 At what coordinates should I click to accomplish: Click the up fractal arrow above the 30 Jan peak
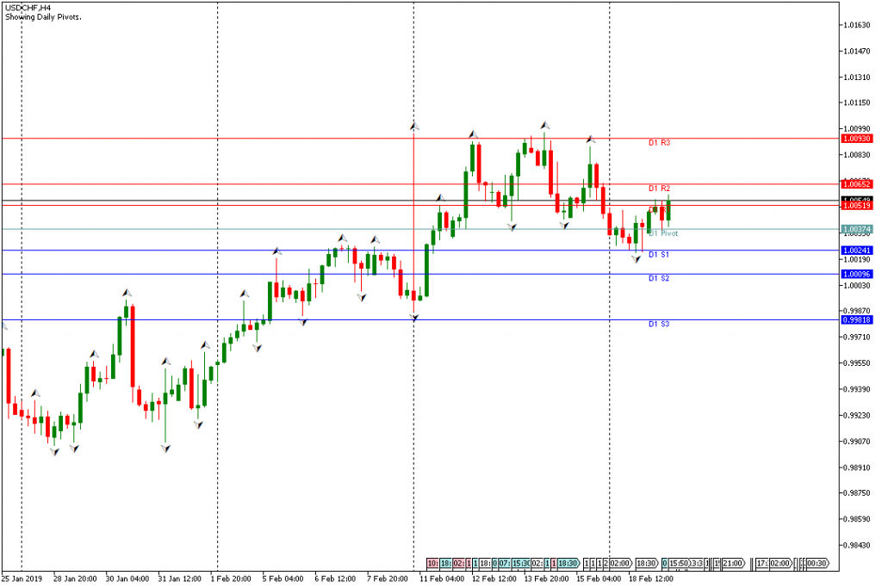coord(127,293)
